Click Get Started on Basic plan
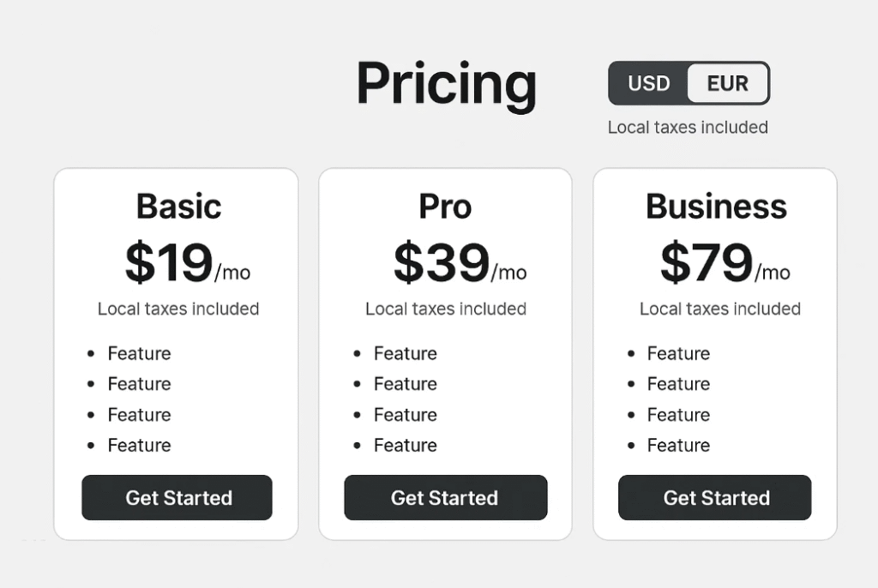The width and height of the screenshot is (878, 588). [x=177, y=497]
